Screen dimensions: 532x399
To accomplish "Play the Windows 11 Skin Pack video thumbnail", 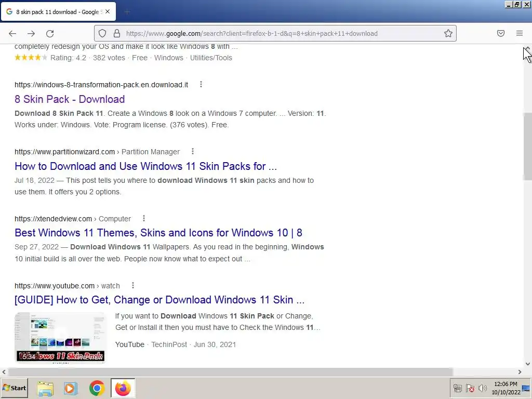I will click(60, 337).
